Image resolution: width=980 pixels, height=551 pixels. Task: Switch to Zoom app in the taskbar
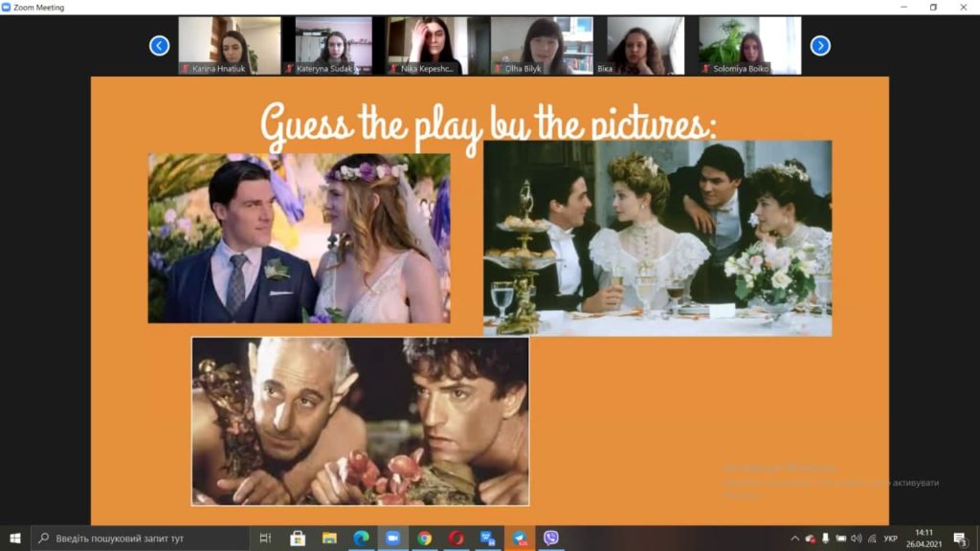(392, 538)
